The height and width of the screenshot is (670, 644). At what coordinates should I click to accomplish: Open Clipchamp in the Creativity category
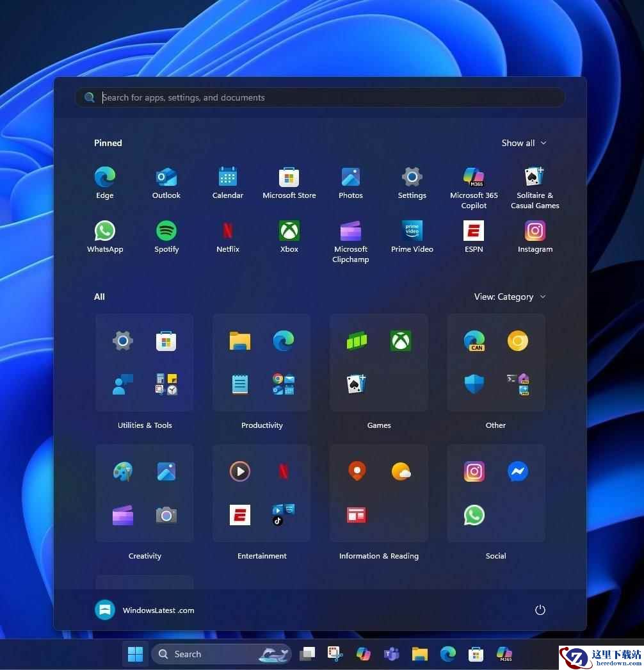pos(122,516)
